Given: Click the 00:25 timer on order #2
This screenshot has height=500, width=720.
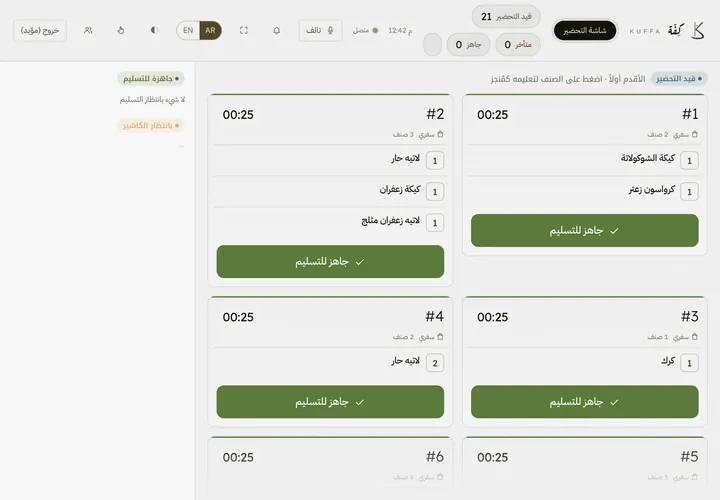Looking at the screenshot, I should coord(238,115).
